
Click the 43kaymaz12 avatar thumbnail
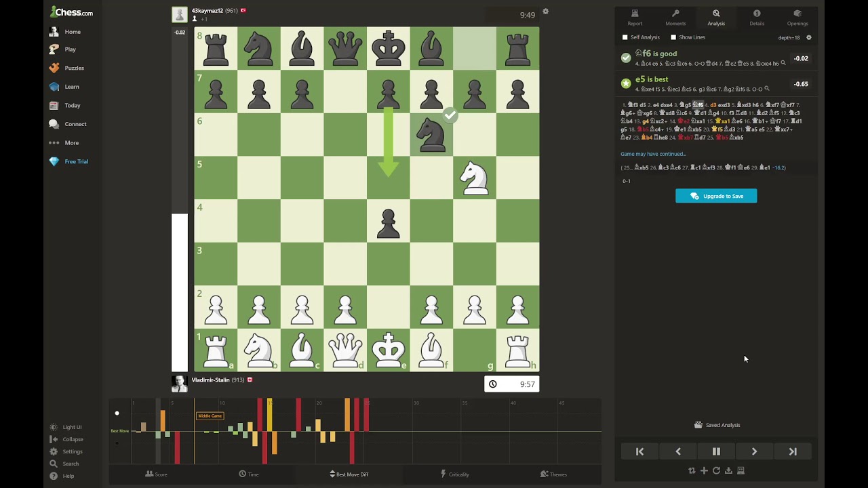[180, 15]
